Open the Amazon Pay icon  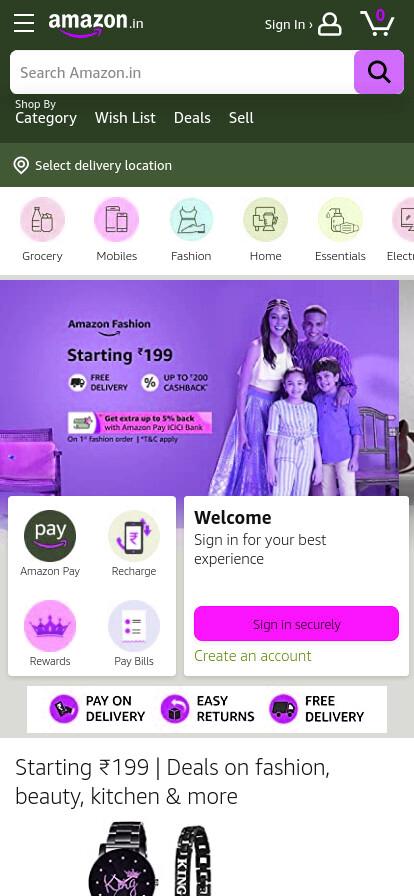pos(50,536)
